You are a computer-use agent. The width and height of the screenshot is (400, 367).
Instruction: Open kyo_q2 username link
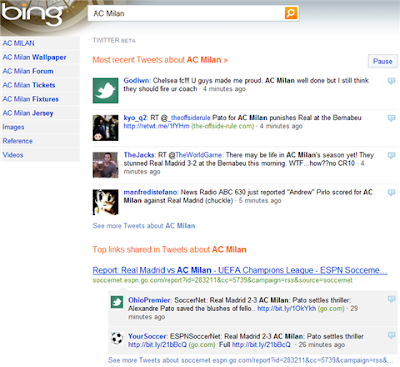(135, 118)
